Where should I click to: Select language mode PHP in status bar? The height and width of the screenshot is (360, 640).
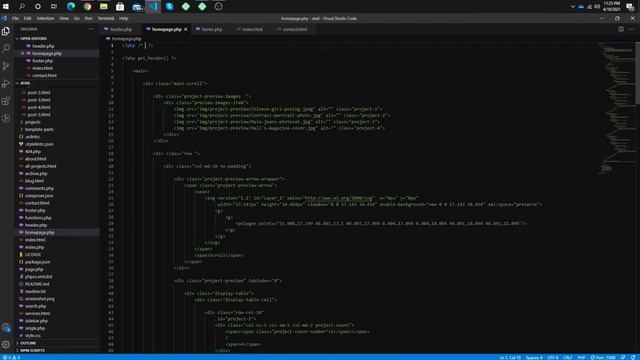click(581, 357)
